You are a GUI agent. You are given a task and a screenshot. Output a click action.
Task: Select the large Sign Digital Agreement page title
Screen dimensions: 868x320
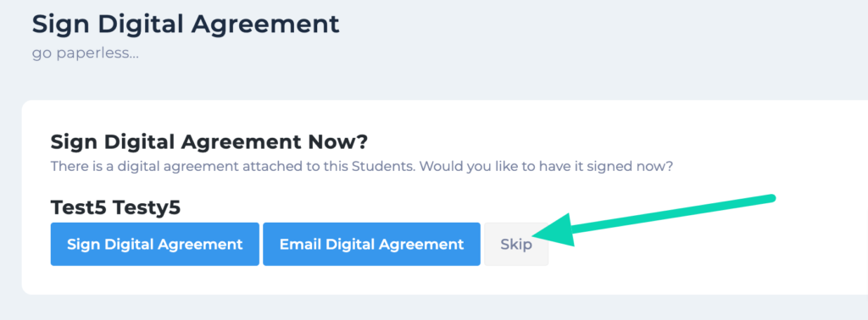pyautogui.click(x=186, y=25)
